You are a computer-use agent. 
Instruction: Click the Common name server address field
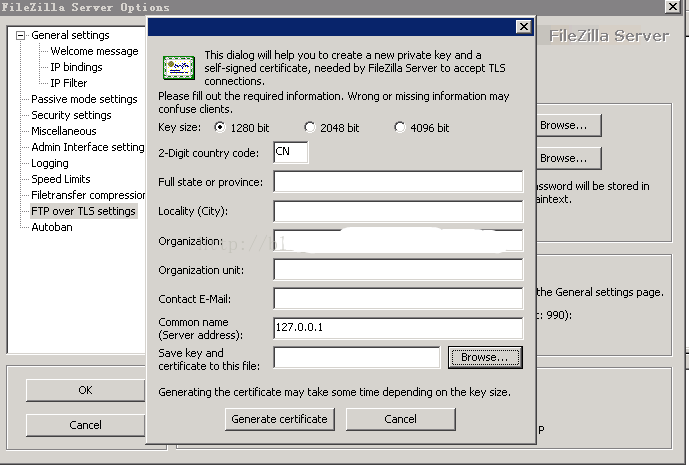point(398,328)
